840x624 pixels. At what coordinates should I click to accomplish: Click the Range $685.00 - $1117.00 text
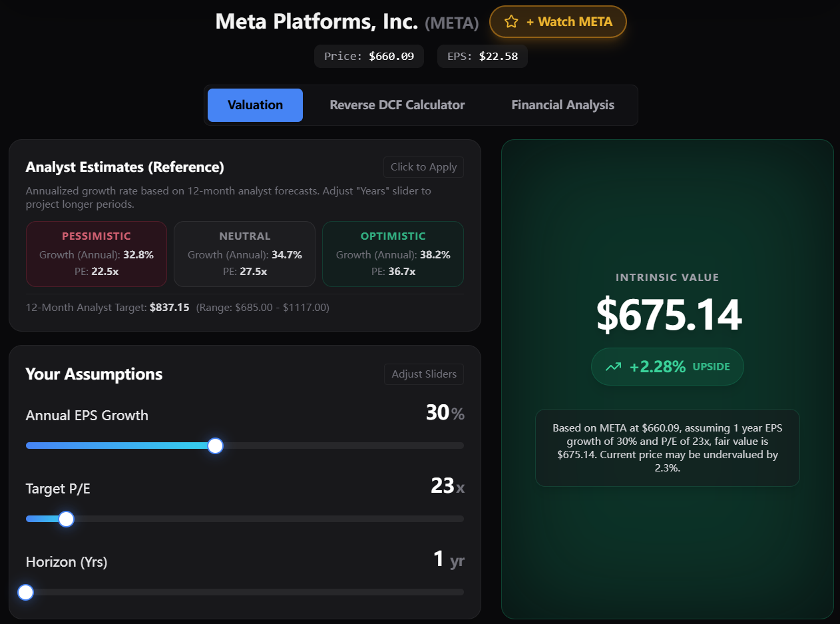tap(263, 308)
